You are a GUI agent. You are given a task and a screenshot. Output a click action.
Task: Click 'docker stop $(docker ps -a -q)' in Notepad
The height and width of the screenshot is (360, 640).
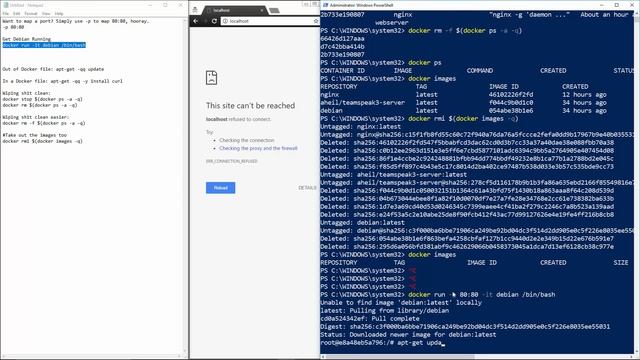42,99
